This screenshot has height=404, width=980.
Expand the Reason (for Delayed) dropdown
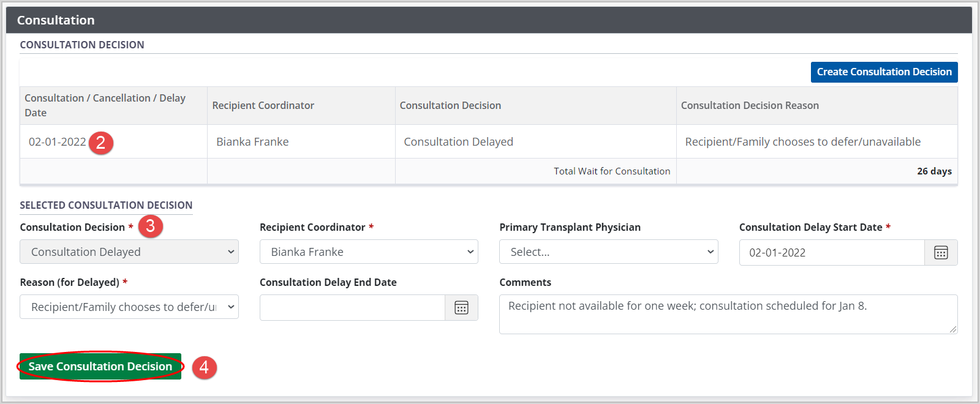click(x=129, y=307)
